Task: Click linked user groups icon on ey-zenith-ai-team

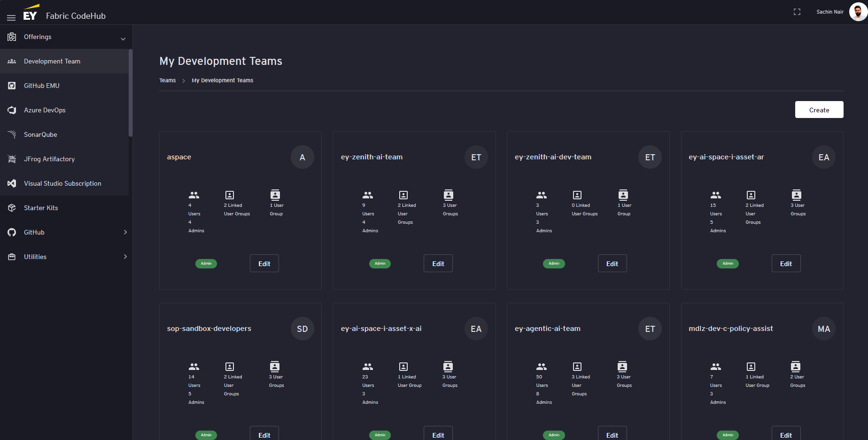Action: [403, 195]
